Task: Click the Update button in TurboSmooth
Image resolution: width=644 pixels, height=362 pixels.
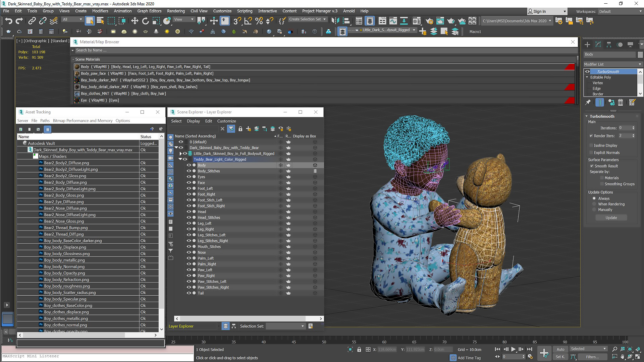Action: (x=611, y=218)
